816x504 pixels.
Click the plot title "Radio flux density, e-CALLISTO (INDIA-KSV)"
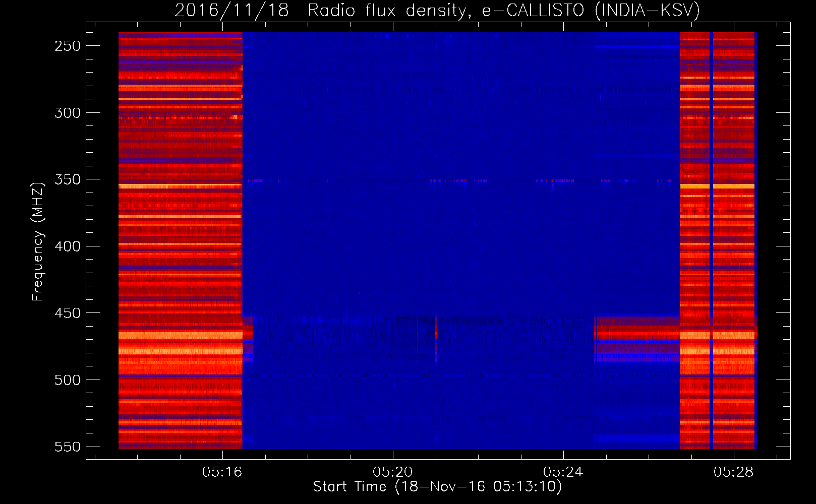503,11
